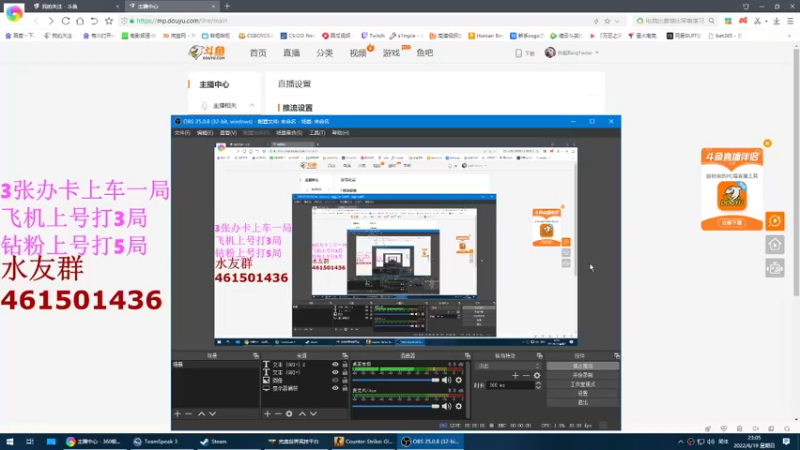
Task: Increase transition duration with up stepper
Action: pos(538,383)
